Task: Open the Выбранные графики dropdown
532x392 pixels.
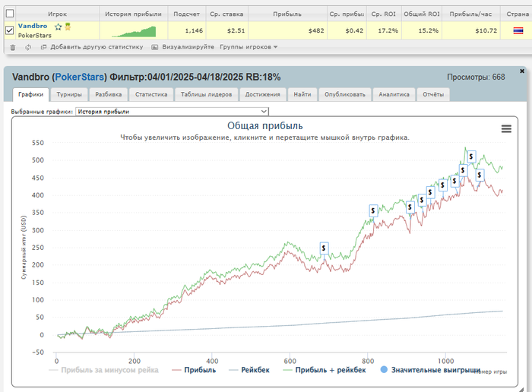Action: click(172, 112)
